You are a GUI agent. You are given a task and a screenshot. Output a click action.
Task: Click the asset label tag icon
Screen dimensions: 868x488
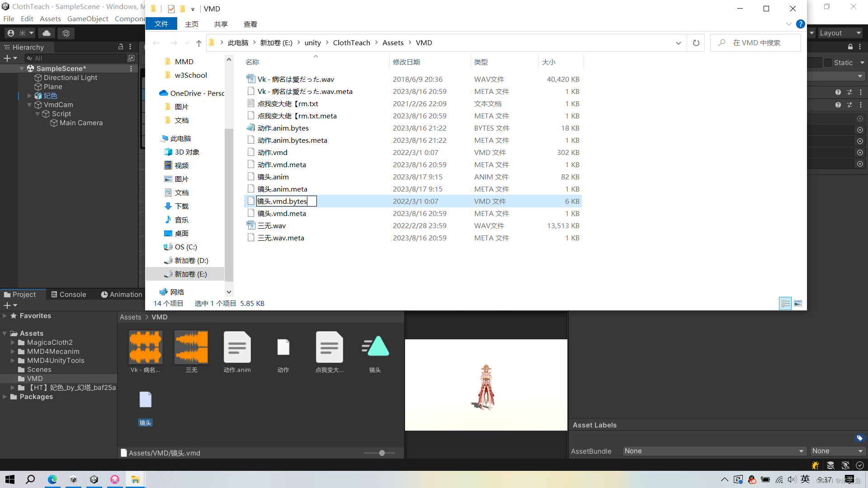[x=859, y=438]
